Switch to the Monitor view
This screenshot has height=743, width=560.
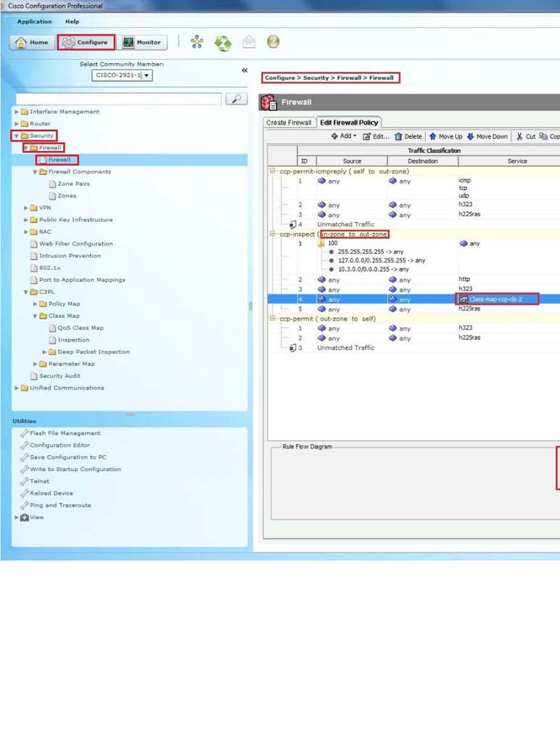[x=142, y=42]
